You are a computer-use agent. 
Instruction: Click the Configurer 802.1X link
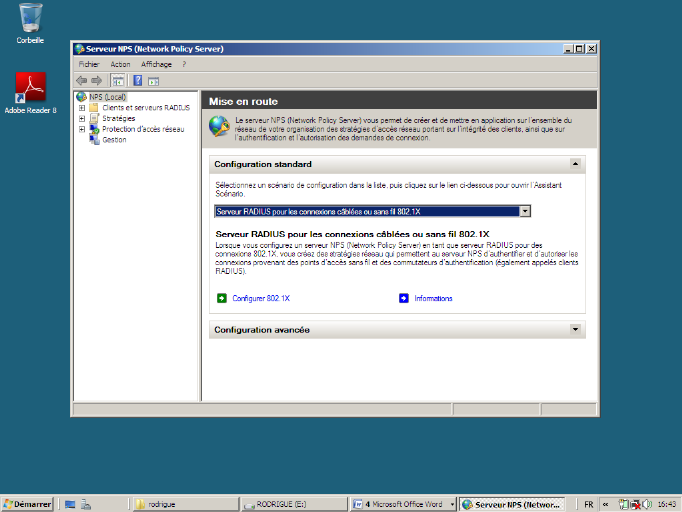coord(261,298)
